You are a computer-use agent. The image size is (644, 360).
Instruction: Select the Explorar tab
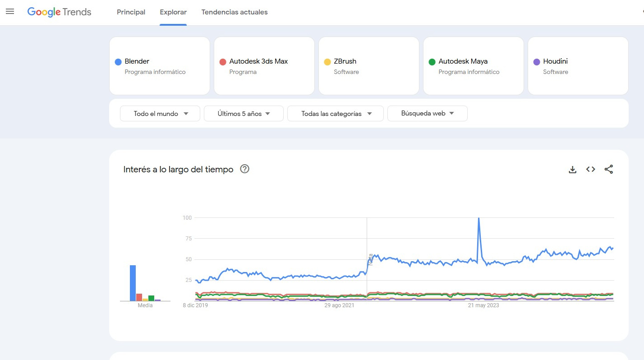tap(173, 12)
